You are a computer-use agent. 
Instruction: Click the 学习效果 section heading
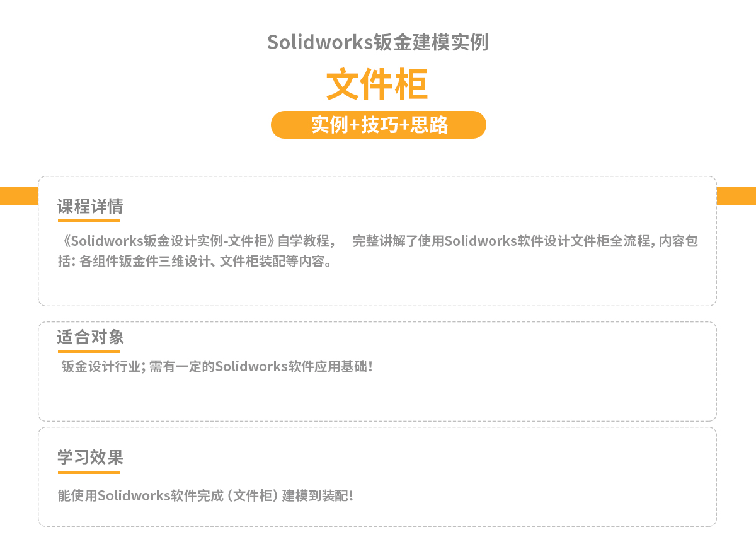pos(90,457)
